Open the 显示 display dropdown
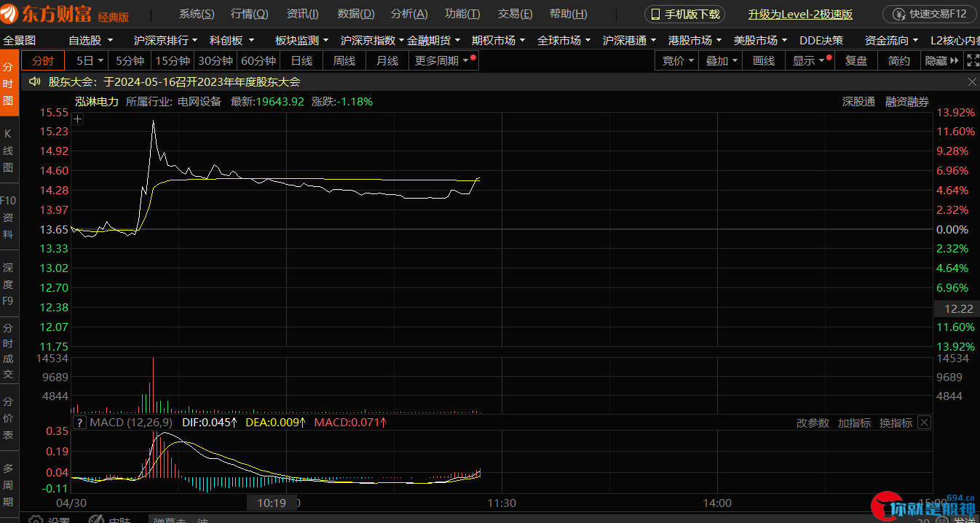The image size is (980, 523). coord(810,60)
